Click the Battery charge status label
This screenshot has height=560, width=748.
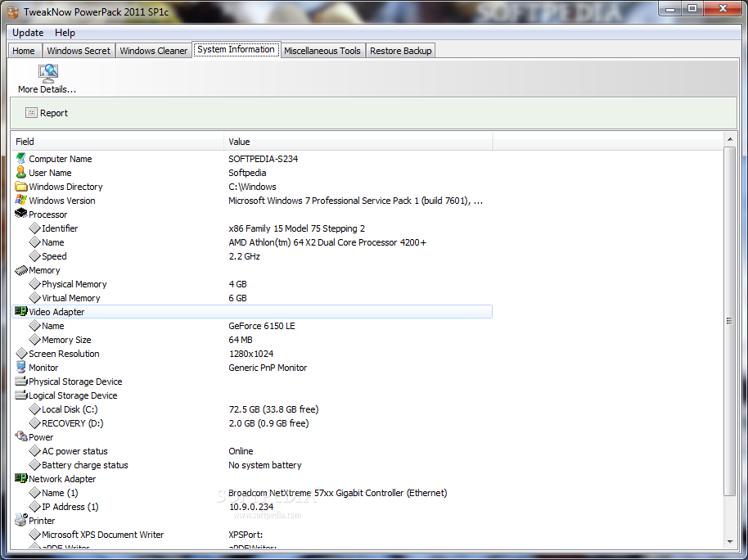coord(85,465)
